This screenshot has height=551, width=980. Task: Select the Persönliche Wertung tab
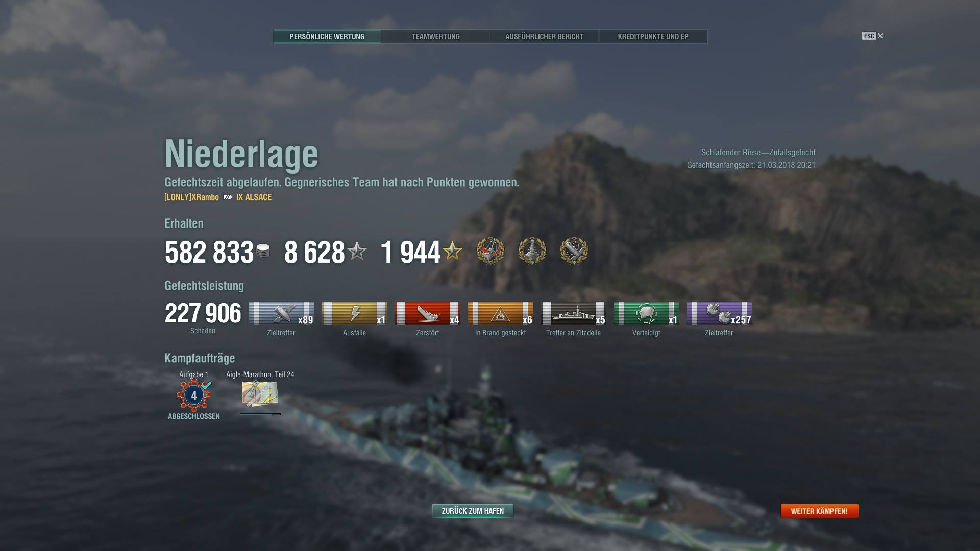pyautogui.click(x=327, y=37)
